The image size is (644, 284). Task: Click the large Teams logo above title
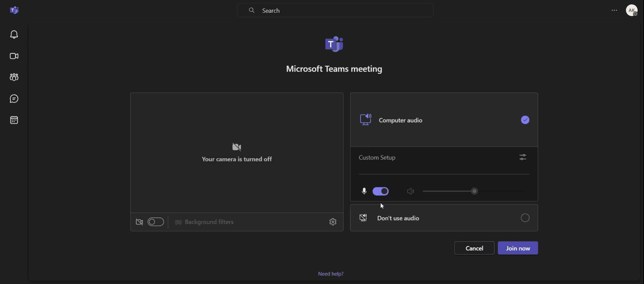[x=334, y=44]
